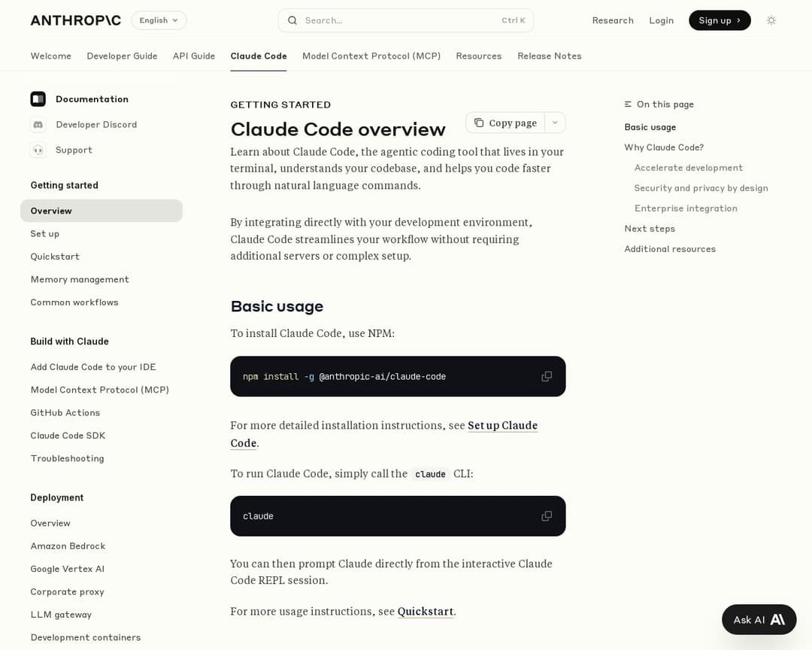Jump to Additional resources section
The width and height of the screenshot is (812, 650).
point(670,249)
